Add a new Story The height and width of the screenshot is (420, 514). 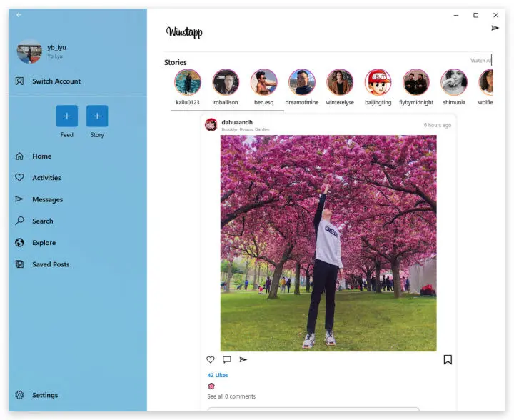pos(97,116)
